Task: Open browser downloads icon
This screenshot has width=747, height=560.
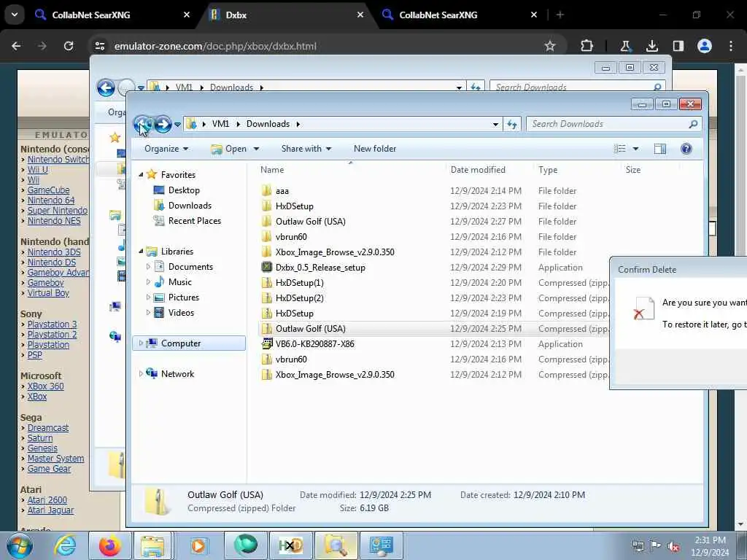Action: pyautogui.click(x=651, y=46)
